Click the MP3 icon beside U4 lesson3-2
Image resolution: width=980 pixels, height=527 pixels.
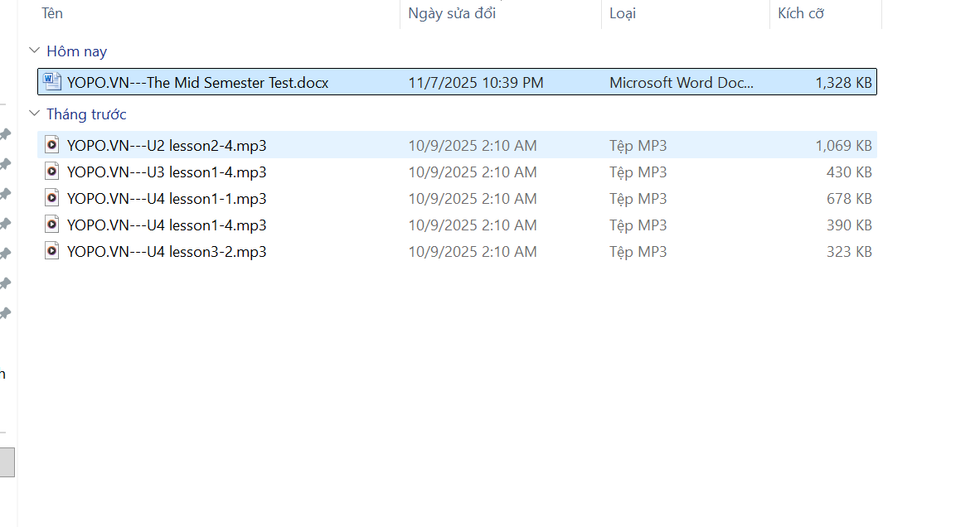coord(52,251)
